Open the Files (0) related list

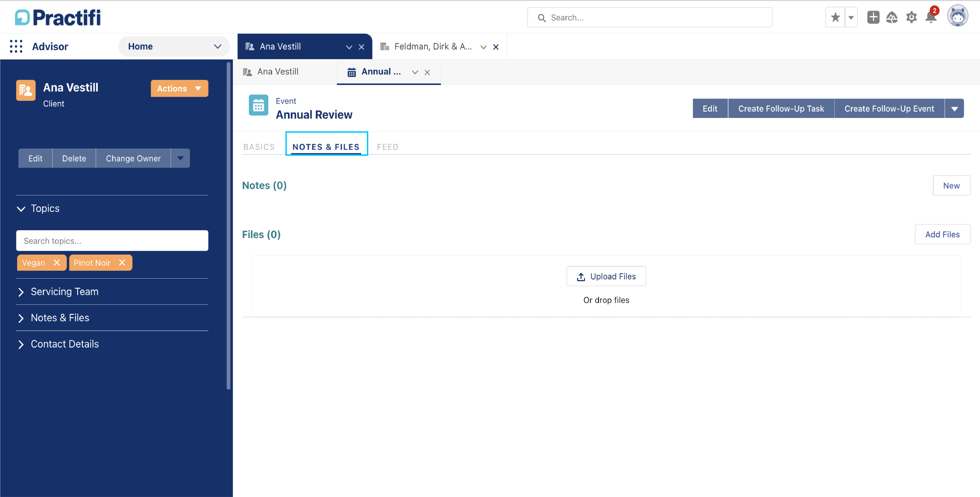coord(261,234)
